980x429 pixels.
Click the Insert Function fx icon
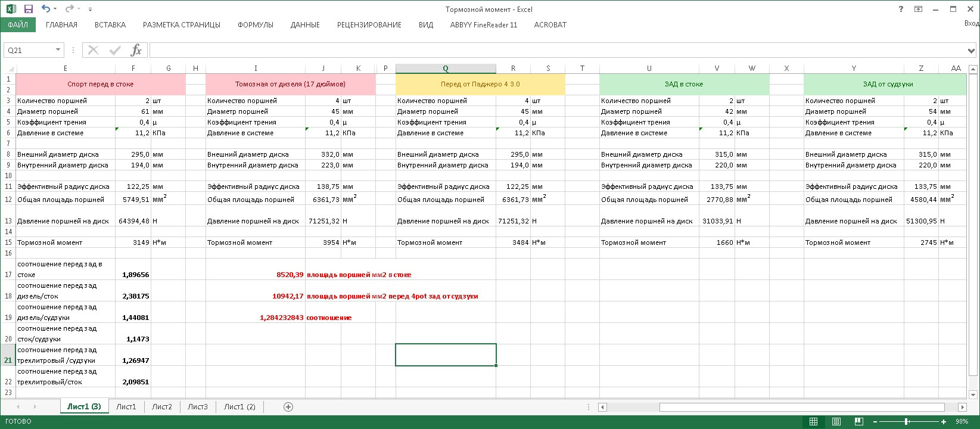136,50
